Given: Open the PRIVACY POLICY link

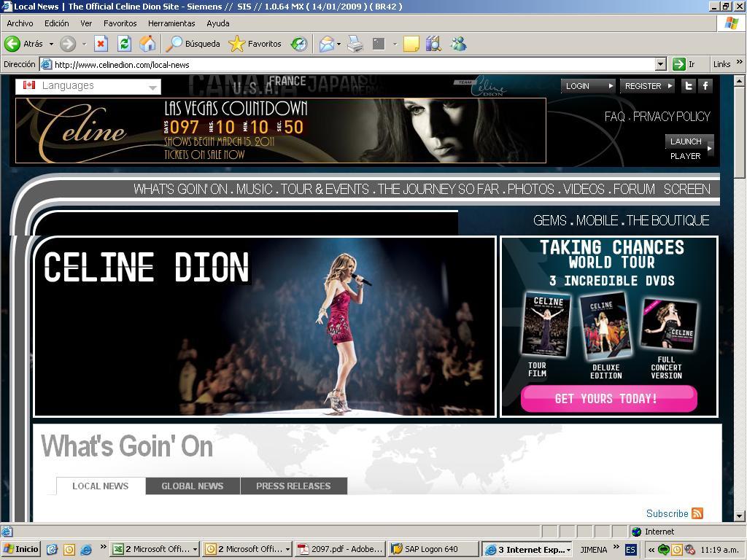Looking at the screenshot, I should [672, 117].
